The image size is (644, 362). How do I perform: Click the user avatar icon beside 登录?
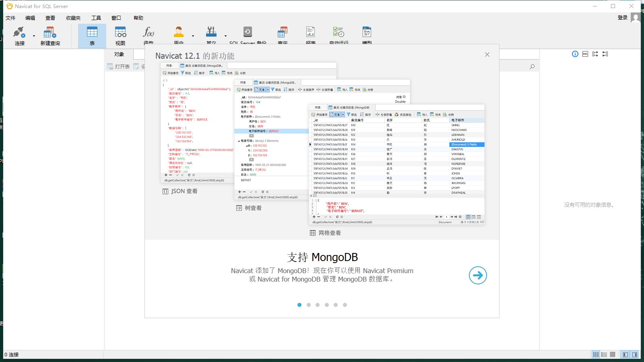point(636,18)
